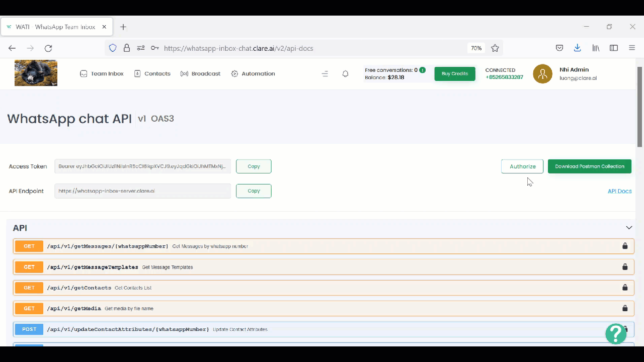Viewport: 644px width, 362px height.
Task: Click the 70% zoom level indicator
Action: point(476,48)
